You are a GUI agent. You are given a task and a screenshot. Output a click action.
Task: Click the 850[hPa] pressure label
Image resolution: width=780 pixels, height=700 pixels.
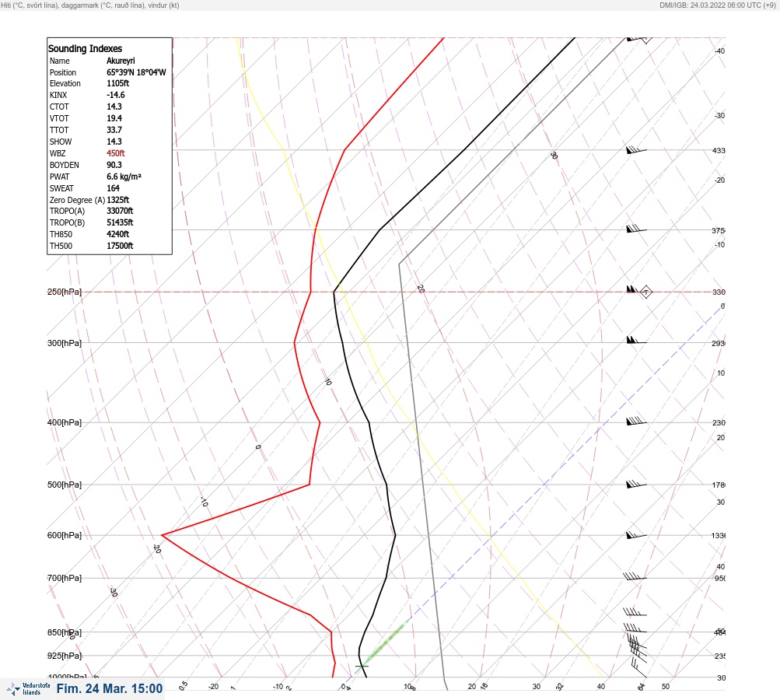coord(65,632)
